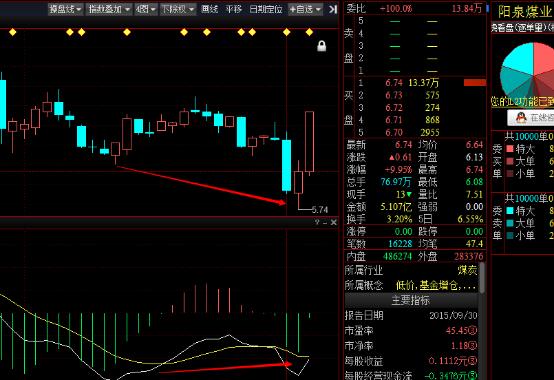Select the 画线 drawing tool
The height and width of the screenshot is (380, 554).
[x=209, y=9]
